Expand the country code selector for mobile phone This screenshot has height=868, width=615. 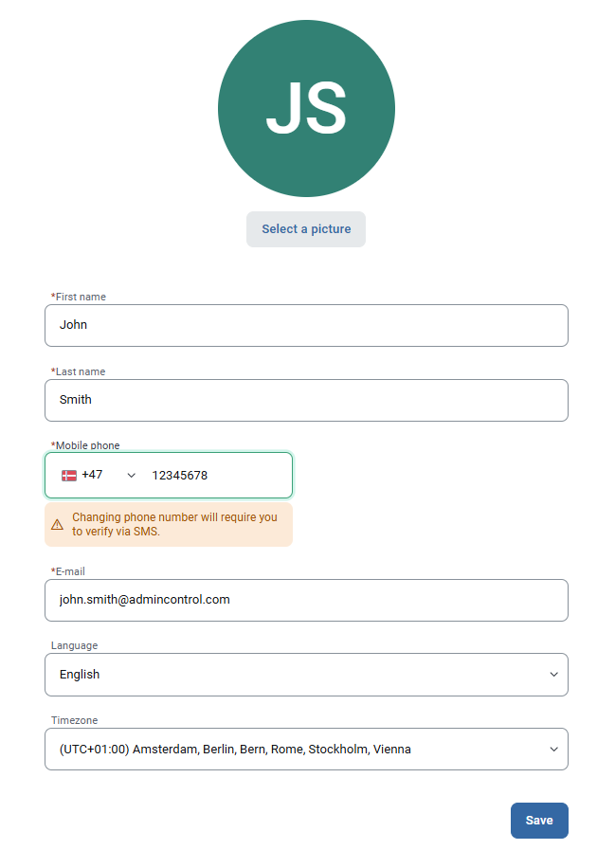click(104, 475)
